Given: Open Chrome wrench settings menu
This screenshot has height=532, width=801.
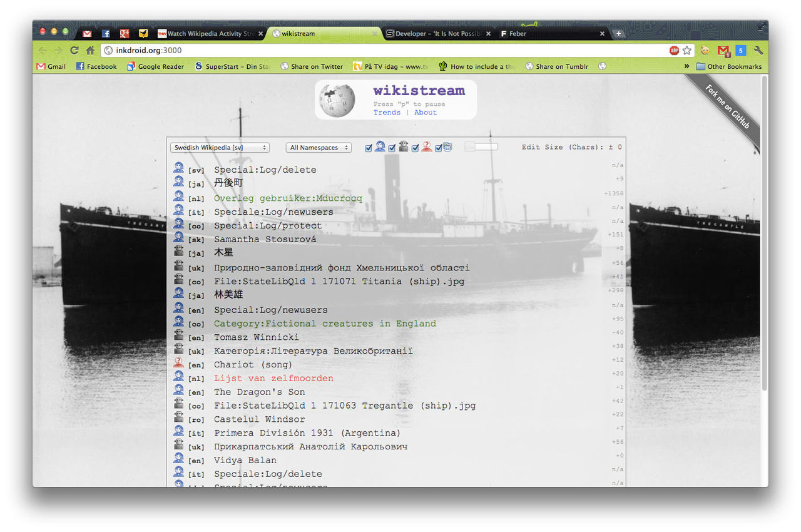Looking at the screenshot, I should coord(758,51).
